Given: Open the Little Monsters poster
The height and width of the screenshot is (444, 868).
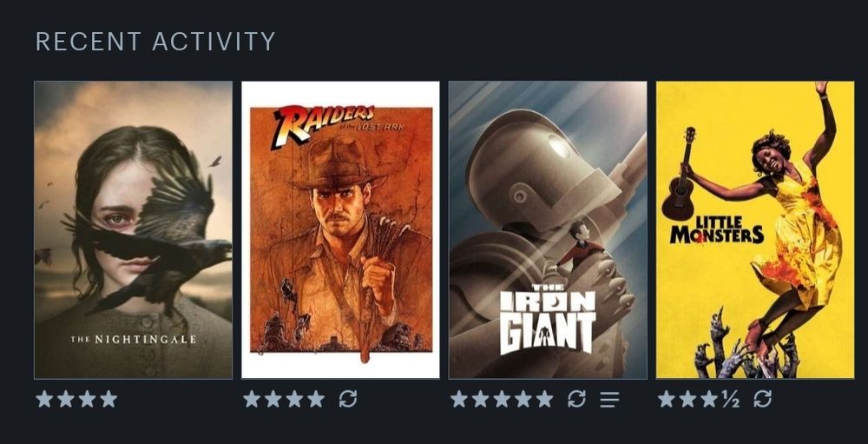Looking at the screenshot, I should click(755, 230).
